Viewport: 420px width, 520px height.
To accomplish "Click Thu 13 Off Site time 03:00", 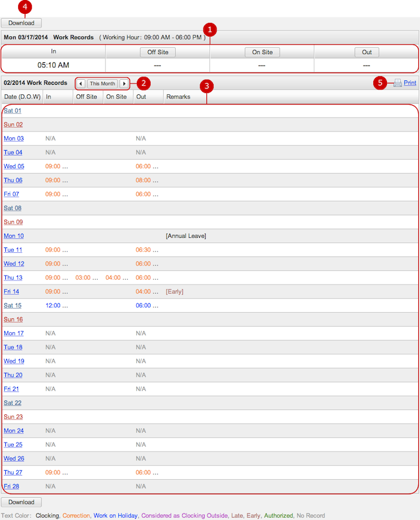I will coord(86,278).
